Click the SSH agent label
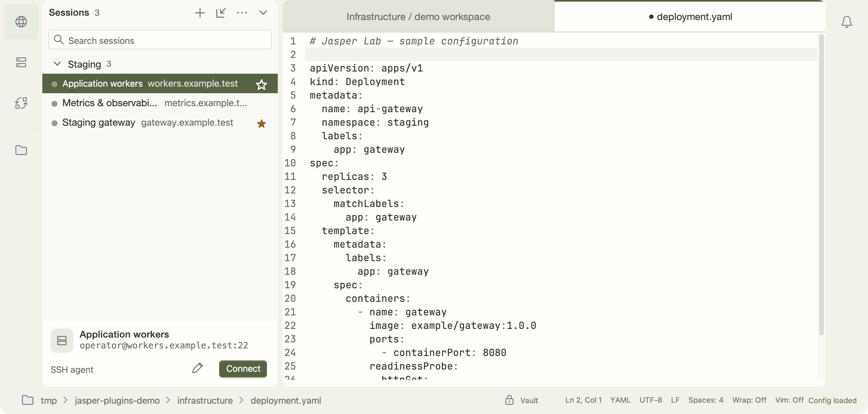The height and width of the screenshot is (414, 868). pyautogui.click(x=72, y=370)
